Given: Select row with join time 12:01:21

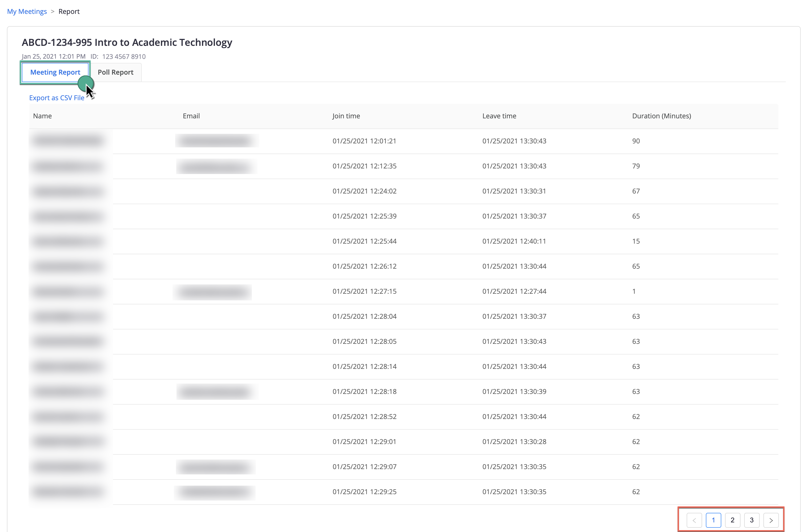Looking at the screenshot, I should point(364,141).
